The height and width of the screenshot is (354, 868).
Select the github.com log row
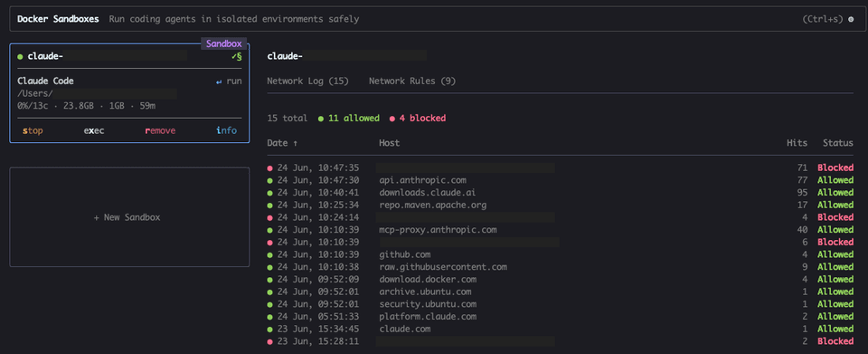561,254
